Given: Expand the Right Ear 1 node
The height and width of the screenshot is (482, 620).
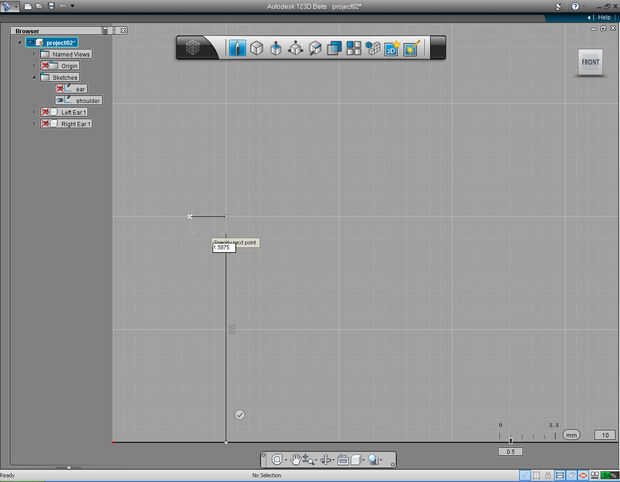Looking at the screenshot, I should point(34,124).
